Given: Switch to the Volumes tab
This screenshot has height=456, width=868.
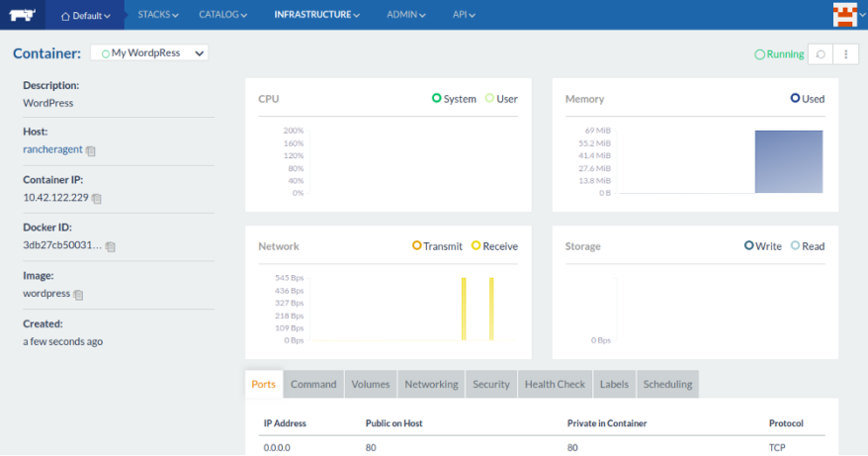Looking at the screenshot, I should point(371,385).
